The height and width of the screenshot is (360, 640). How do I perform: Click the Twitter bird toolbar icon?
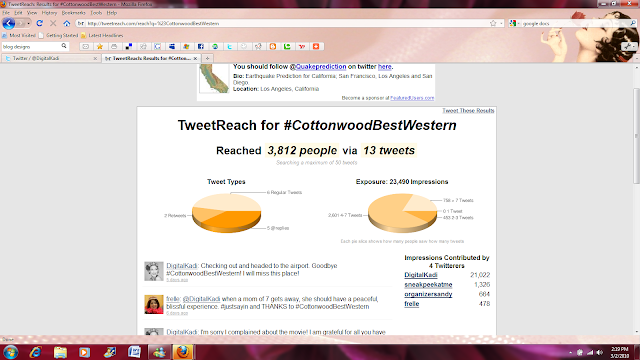pyautogui.click(x=229, y=47)
